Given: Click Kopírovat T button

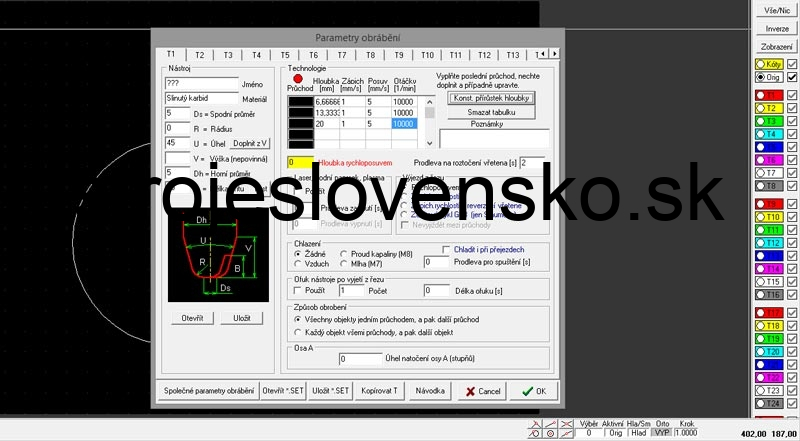Looking at the screenshot, I should coord(380,391).
